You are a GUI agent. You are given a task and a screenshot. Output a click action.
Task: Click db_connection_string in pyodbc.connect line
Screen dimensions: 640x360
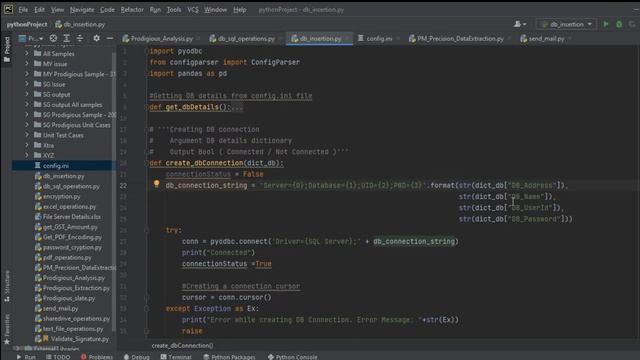(x=414, y=242)
